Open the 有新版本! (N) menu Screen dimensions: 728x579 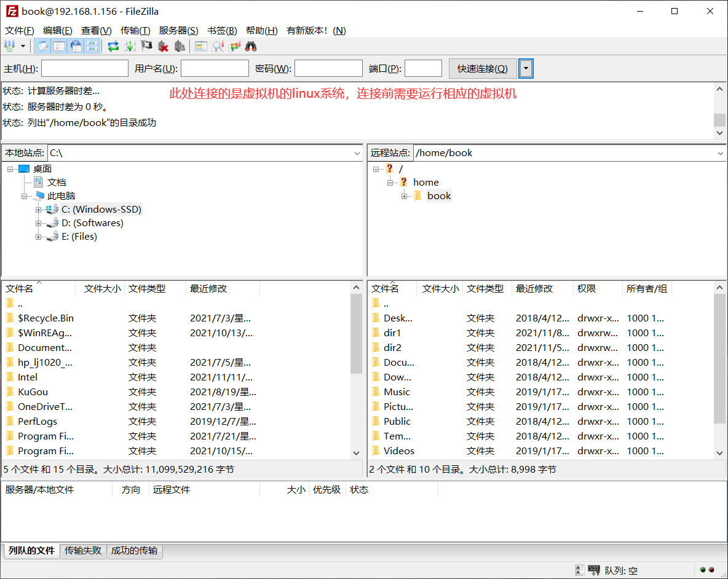pyautogui.click(x=315, y=31)
